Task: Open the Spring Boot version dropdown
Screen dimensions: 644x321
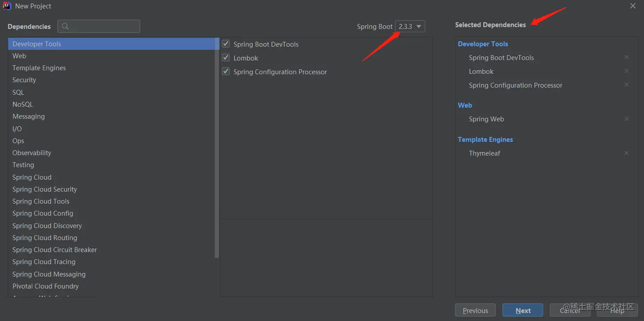Action: (410, 26)
